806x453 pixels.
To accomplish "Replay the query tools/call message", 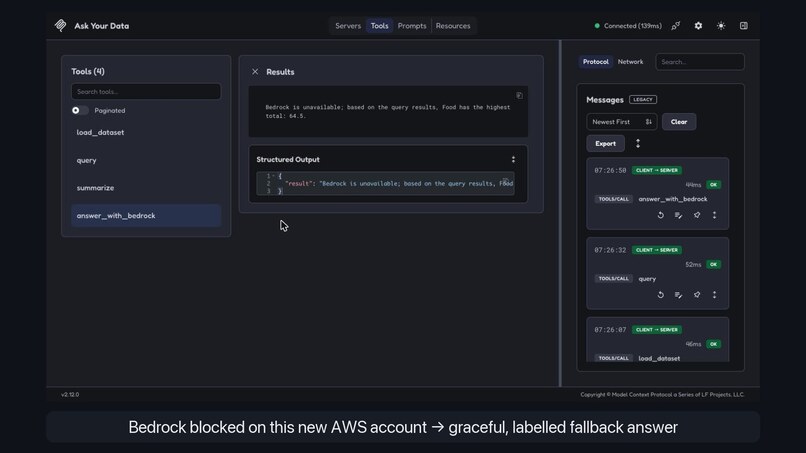I will click(x=661, y=295).
